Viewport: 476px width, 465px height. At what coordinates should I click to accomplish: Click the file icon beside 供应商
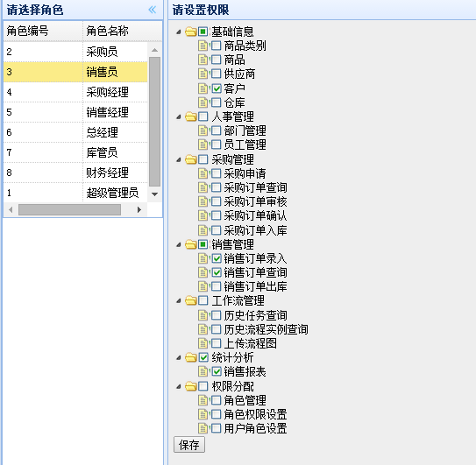202,74
